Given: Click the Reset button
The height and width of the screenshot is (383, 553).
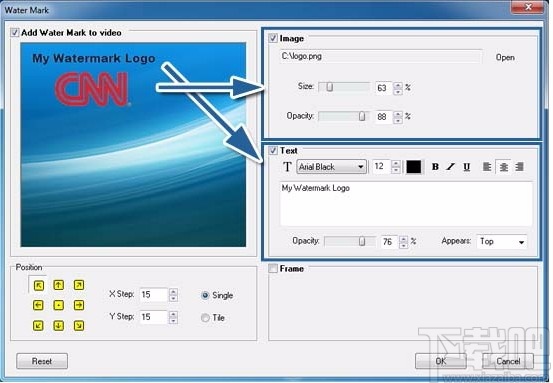Looking at the screenshot, I should pyautogui.click(x=42, y=361).
